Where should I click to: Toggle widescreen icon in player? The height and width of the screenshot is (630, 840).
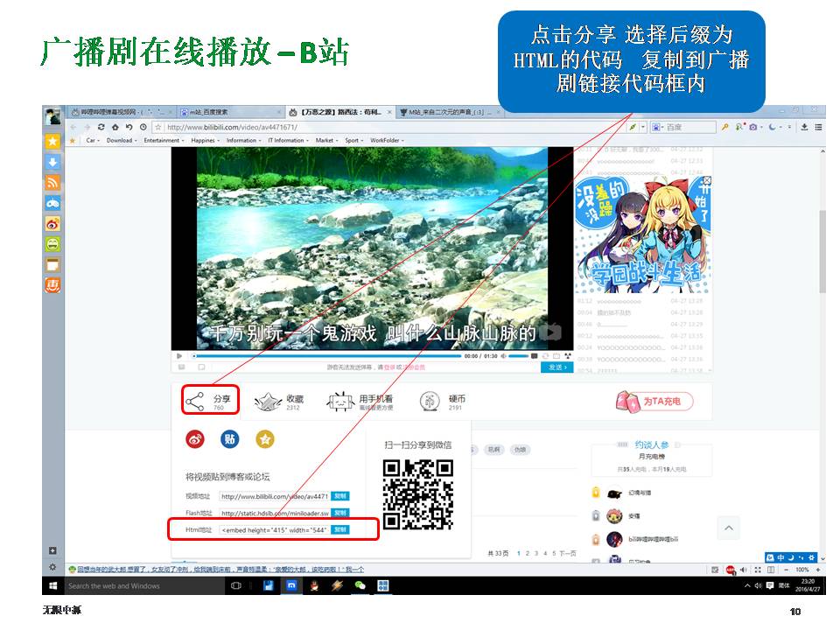point(556,356)
